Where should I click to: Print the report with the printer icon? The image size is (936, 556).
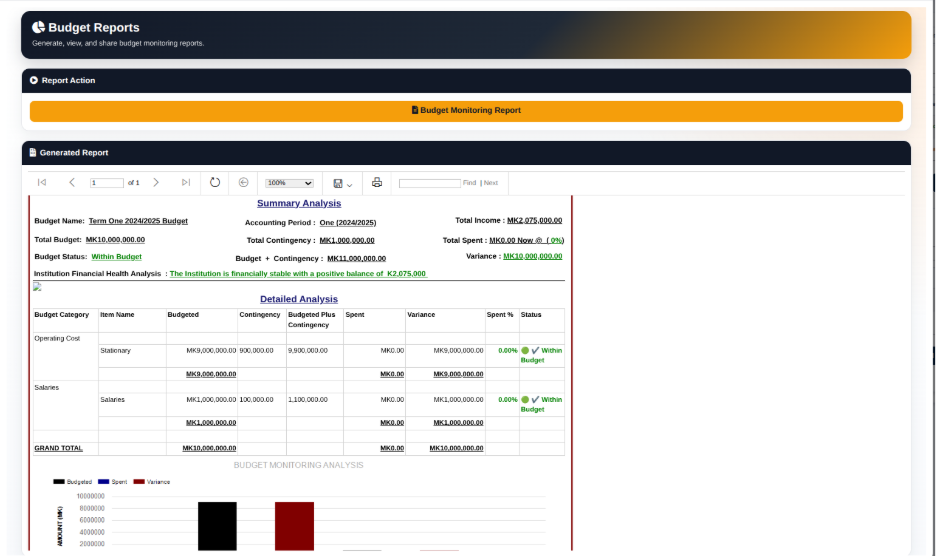[x=377, y=182]
